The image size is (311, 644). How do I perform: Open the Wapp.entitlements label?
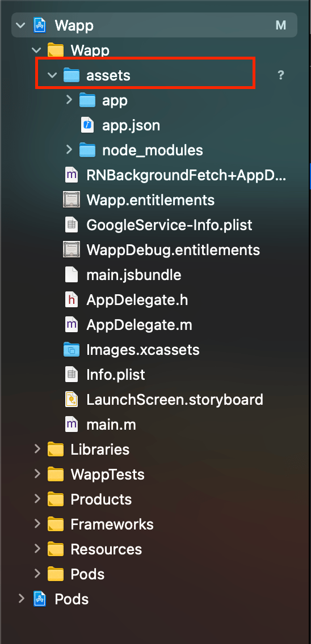[150, 201]
